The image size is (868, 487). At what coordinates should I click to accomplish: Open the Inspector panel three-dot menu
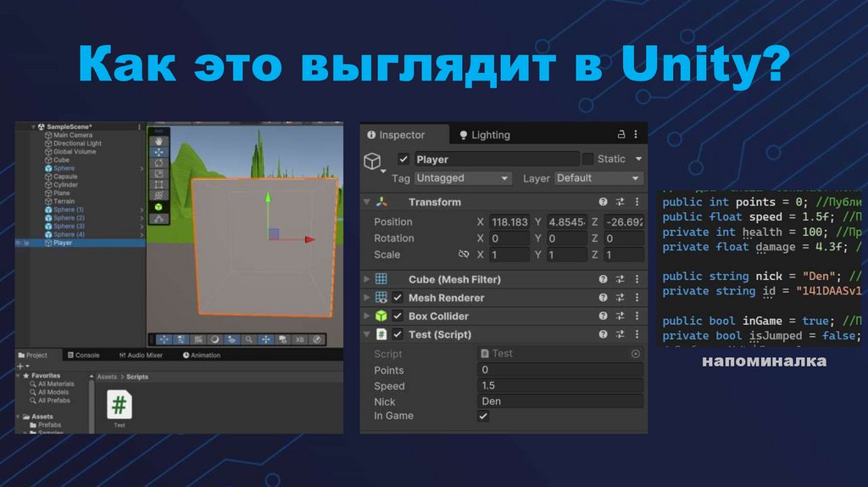(x=636, y=134)
